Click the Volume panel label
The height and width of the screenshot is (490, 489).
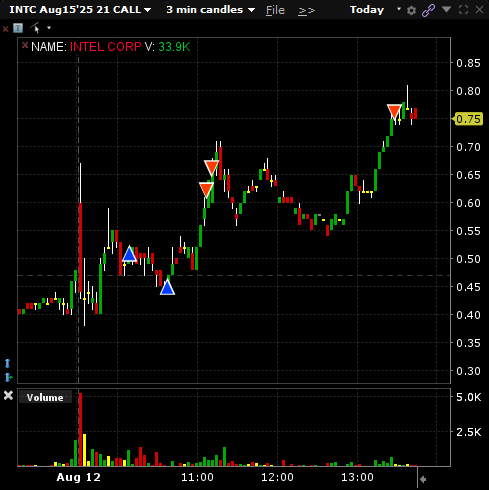[x=45, y=397]
